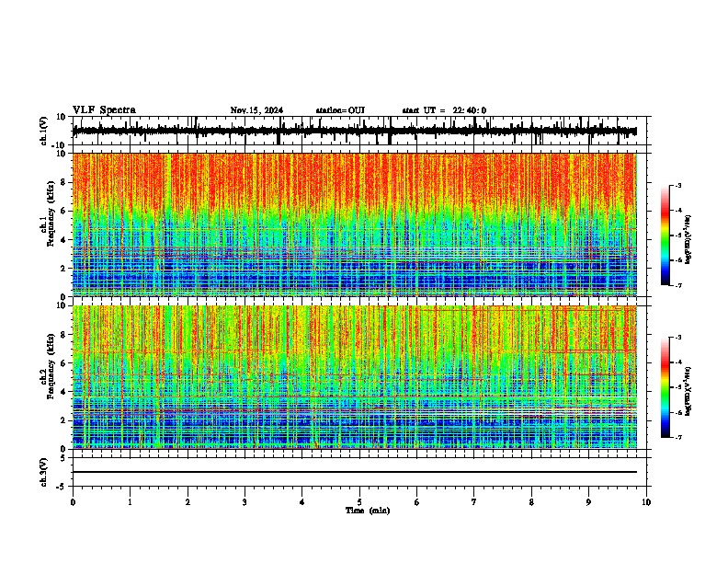Click the ch.2 color scale log(PSD) unit label
Viewport: 728px width, 563px height.
coord(688,391)
